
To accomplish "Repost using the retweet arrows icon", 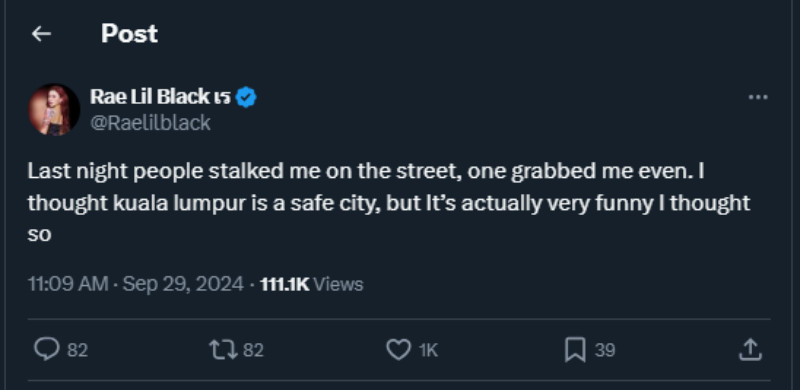I will tap(223, 350).
